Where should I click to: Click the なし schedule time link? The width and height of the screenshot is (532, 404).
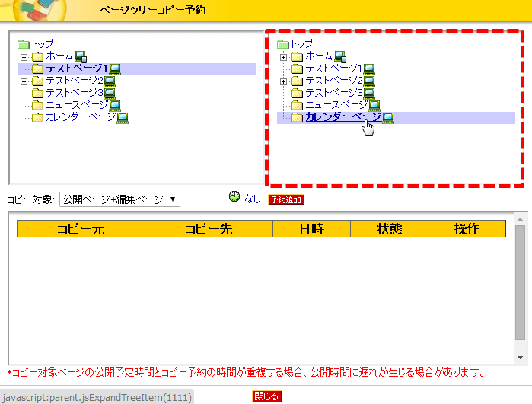point(253,199)
